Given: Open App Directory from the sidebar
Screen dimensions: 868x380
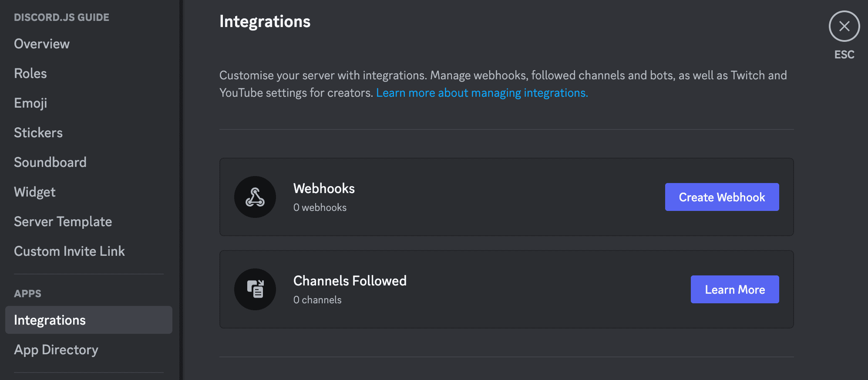Looking at the screenshot, I should click(56, 350).
